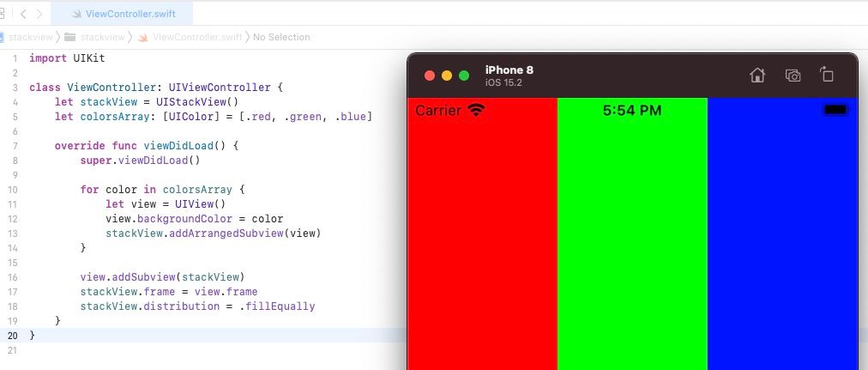Minimize the iPhone 8 simulator window
The image size is (868, 370).
point(447,76)
